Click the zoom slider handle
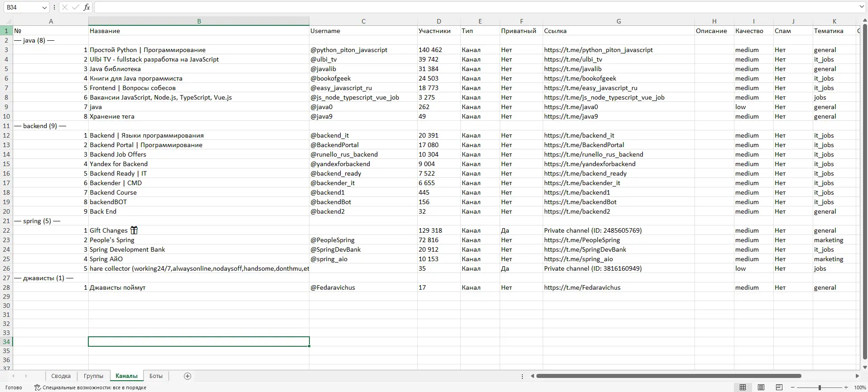 pos(820,387)
